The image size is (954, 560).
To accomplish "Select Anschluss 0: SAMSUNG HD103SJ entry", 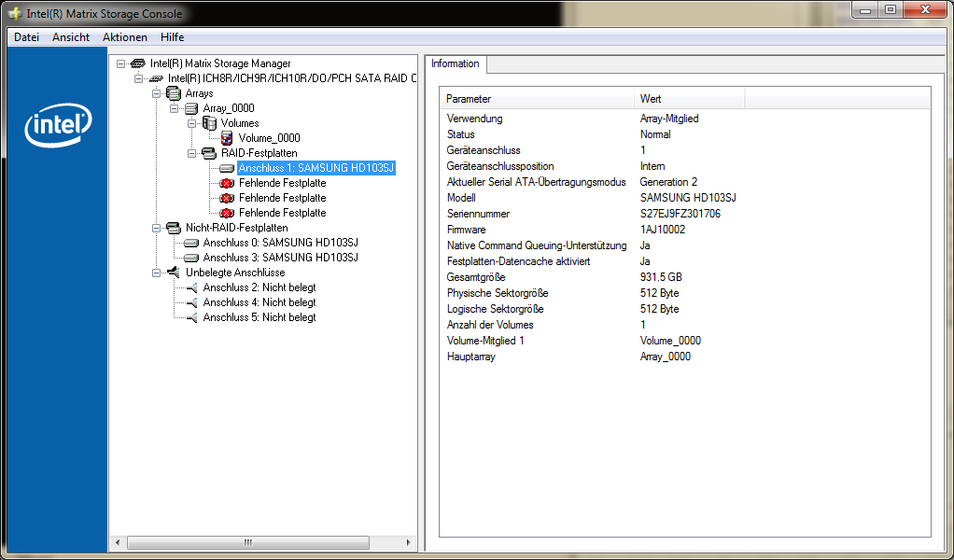I will tap(280, 243).
